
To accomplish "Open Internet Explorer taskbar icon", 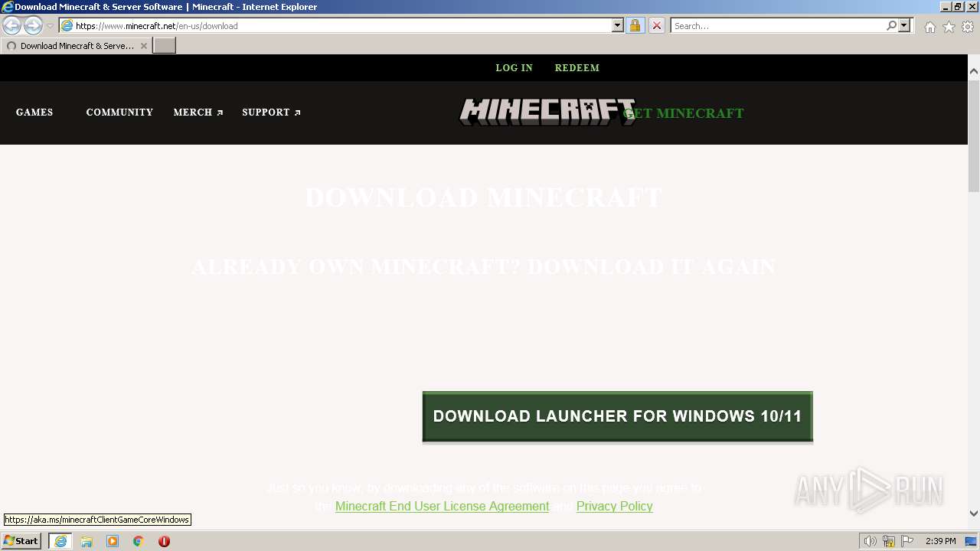I will click(60, 541).
